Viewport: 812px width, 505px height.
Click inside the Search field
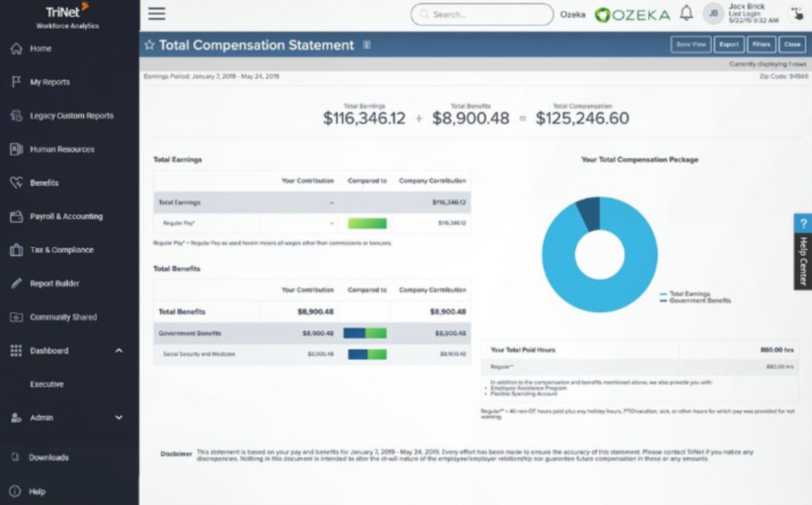point(481,13)
